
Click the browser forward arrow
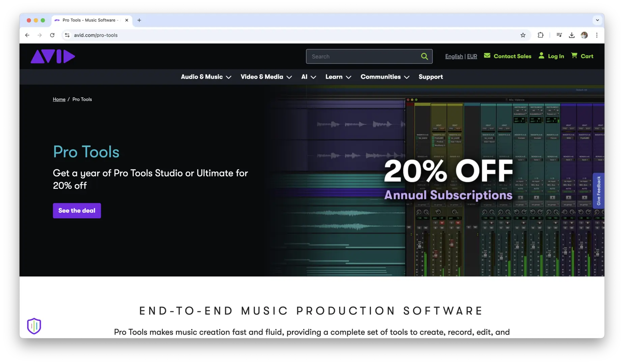(x=40, y=35)
